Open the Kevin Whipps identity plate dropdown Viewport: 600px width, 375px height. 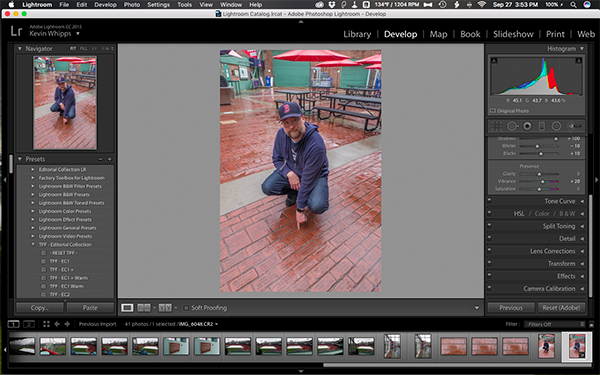coord(78,34)
